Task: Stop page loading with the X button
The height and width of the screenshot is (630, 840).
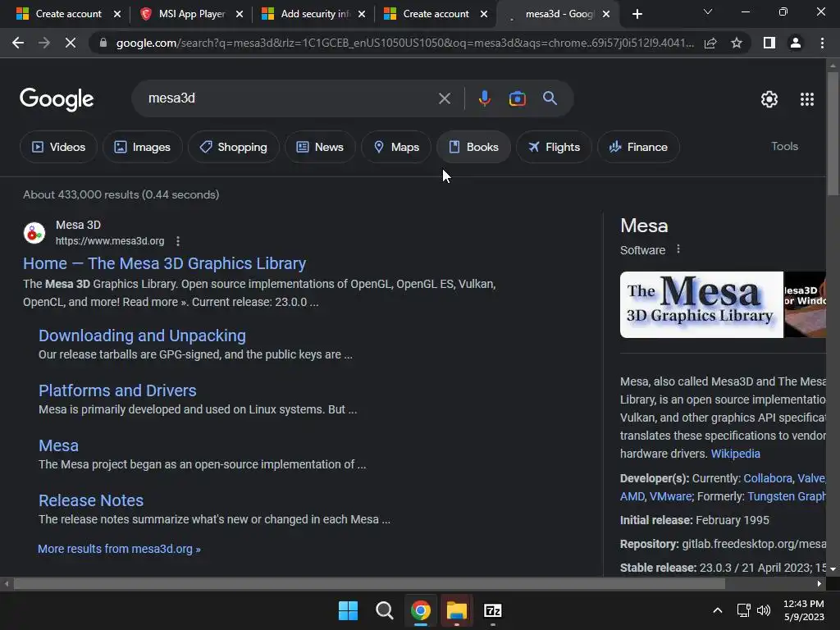Action: click(x=71, y=43)
